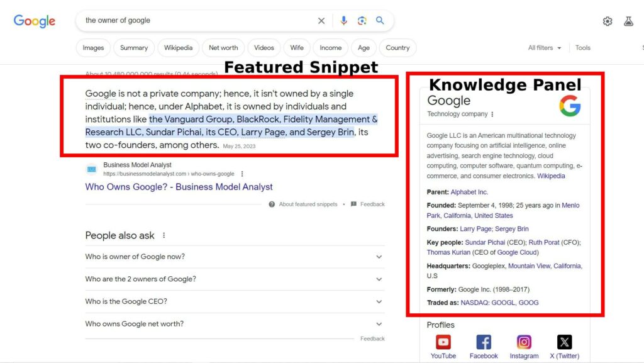
Task: Expand 'Who owns Google net worth?' question
Action: coord(235,323)
